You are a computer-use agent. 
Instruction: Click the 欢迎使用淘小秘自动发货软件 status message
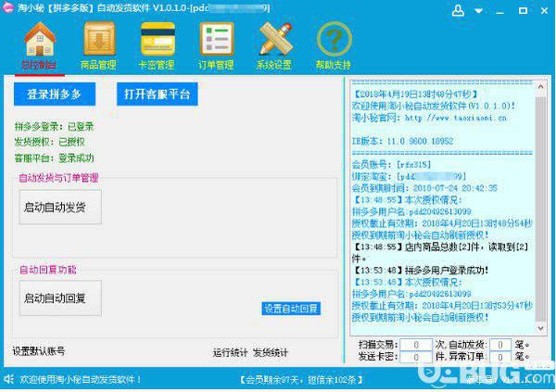(x=81, y=380)
